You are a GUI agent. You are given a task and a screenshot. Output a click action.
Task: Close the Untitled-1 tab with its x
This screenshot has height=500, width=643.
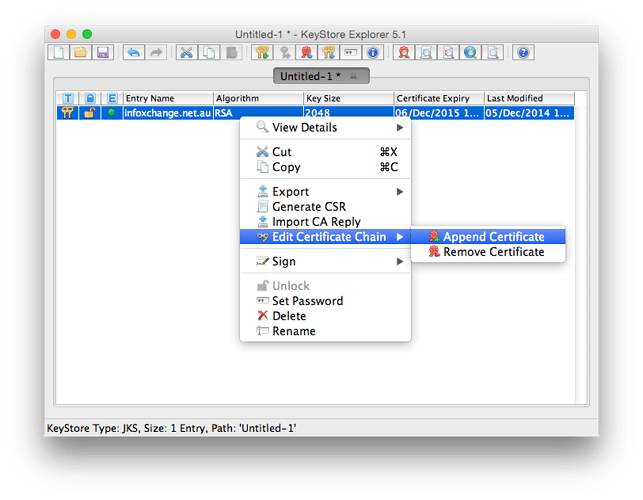(x=353, y=76)
